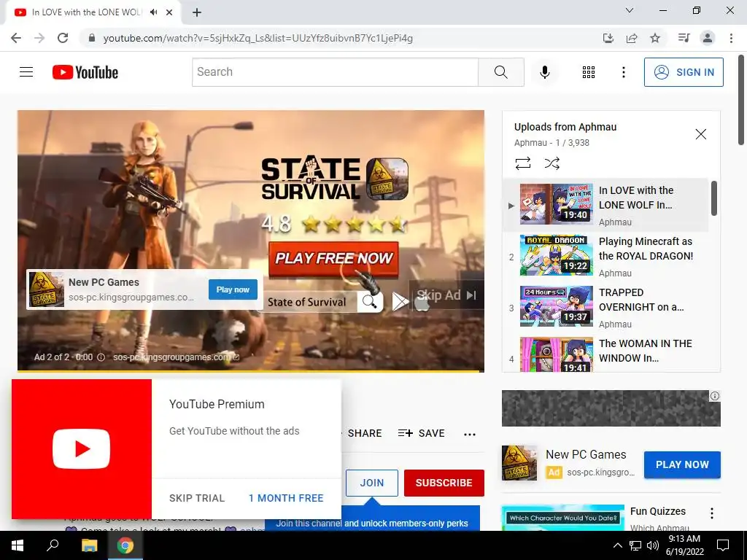The width and height of the screenshot is (747, 560).
Task: Open Windows taskbar search
Action: [53, 545]
